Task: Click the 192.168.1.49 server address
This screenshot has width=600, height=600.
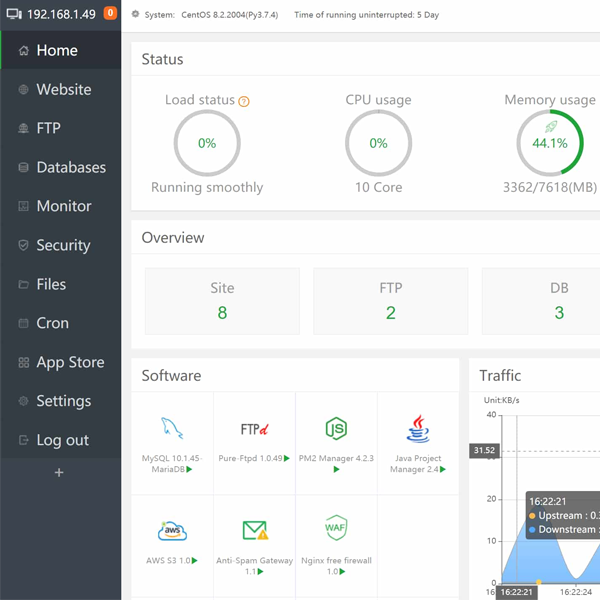Action: [x=61, y=15]
